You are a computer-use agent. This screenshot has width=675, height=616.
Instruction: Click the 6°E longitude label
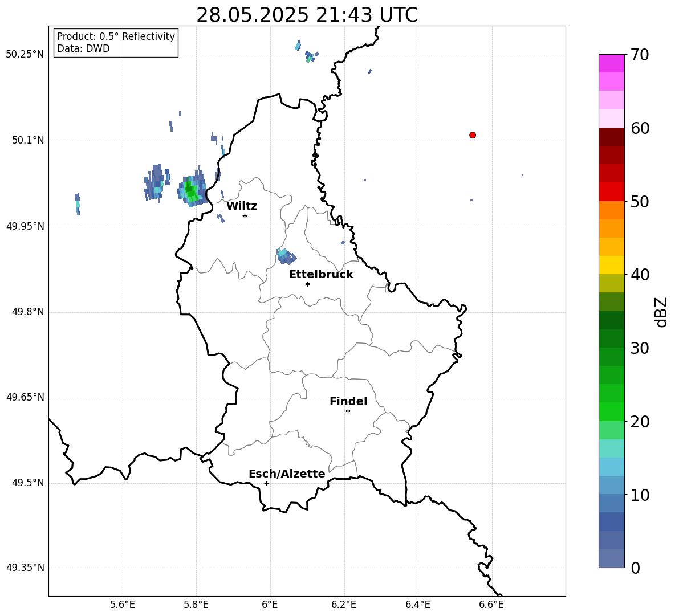pyautogui.click(x=270, y=605)
